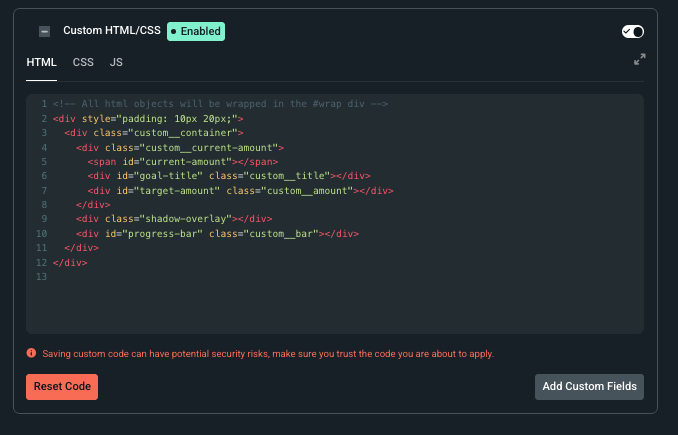Click the security warning info icon
Screen dimensions: 678x435
[x=31, y=353]
